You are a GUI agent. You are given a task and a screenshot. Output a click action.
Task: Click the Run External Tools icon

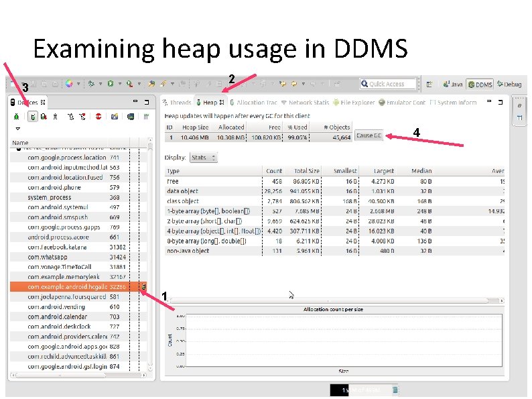129,84
